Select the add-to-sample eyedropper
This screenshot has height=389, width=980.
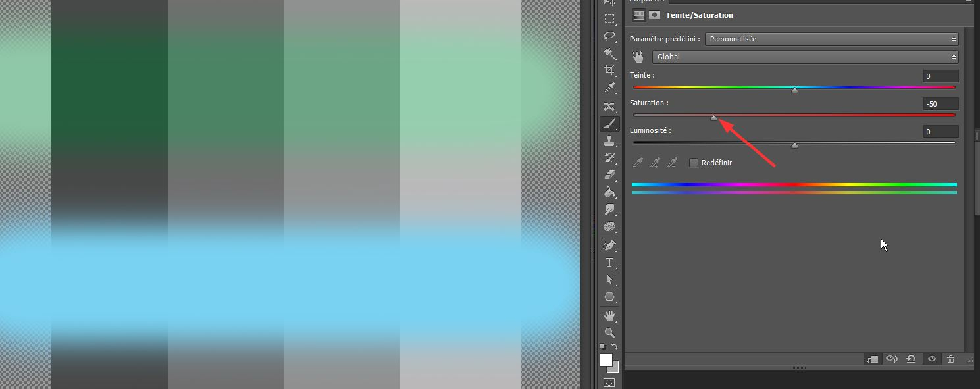pyautogui.click(x=655, y=162)
